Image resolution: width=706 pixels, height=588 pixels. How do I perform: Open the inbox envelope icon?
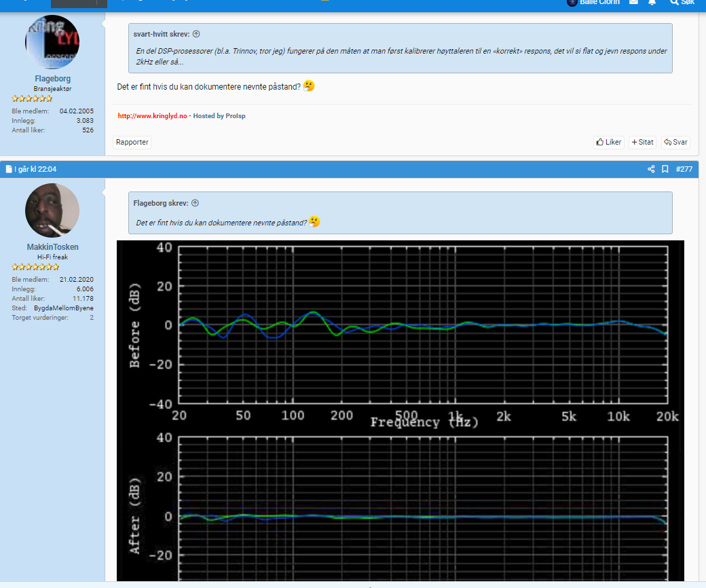[x=633, y=3]
